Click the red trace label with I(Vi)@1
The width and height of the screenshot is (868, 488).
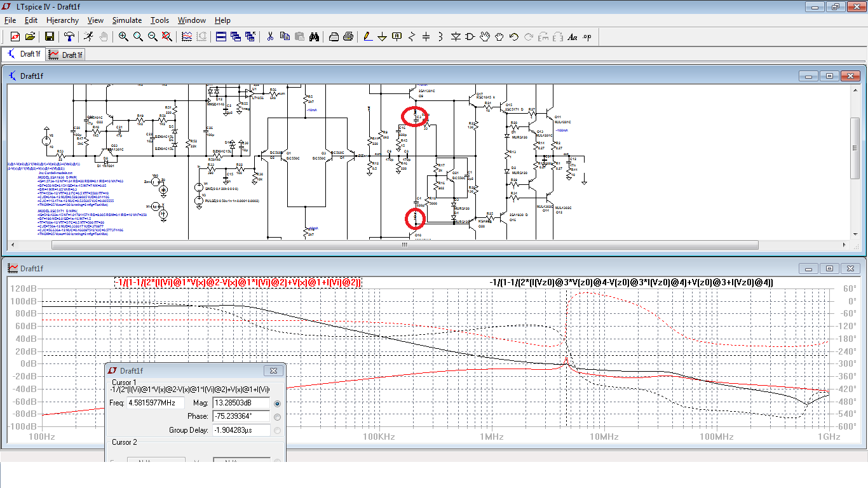[238, 282]
